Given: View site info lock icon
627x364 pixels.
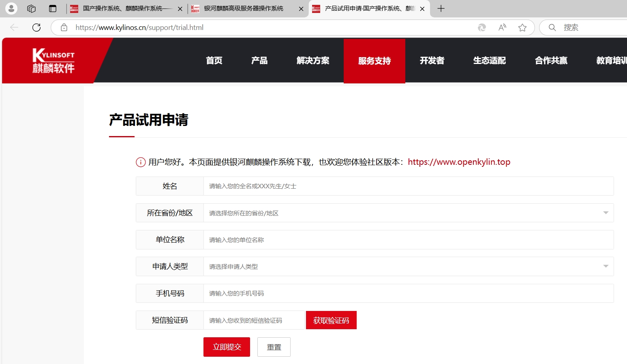Looking at the screenshot, I should 64,28.
